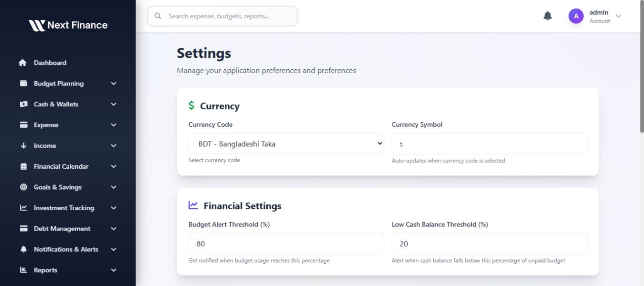Expand the Debt Management chevron
Screen dimensions: 644x286
pyautogui.click(x=113, y=229)
